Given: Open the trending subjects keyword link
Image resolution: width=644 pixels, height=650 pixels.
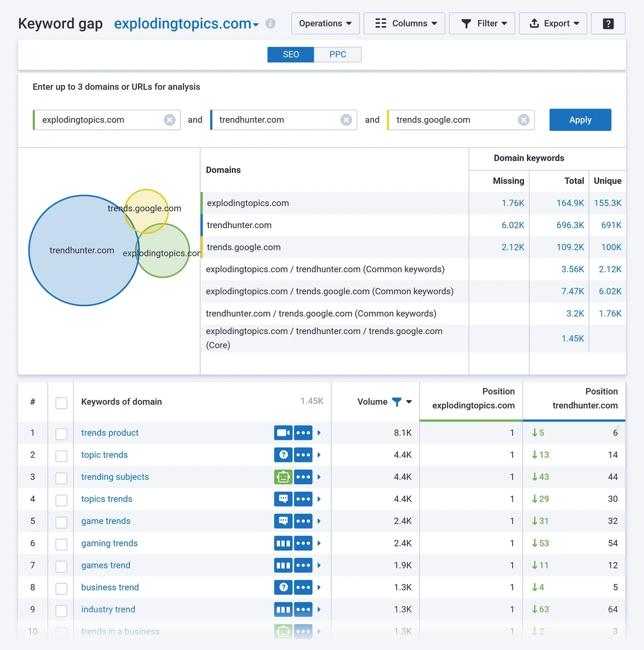Looking at the screenshot, I should pyautogui.click(x=115, y=477).
